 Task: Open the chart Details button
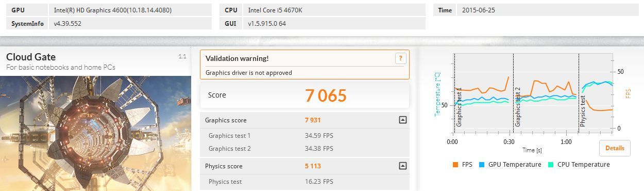coord(615,148)
